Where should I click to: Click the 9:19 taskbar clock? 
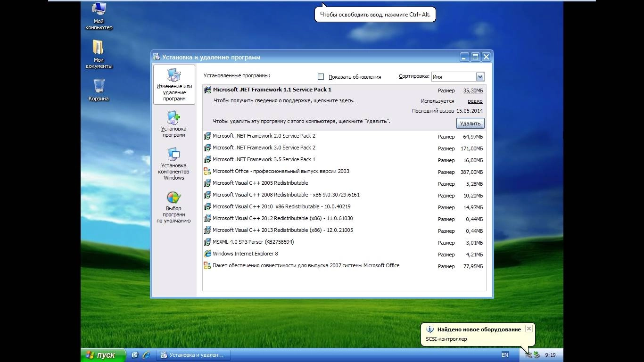point(550,355)
